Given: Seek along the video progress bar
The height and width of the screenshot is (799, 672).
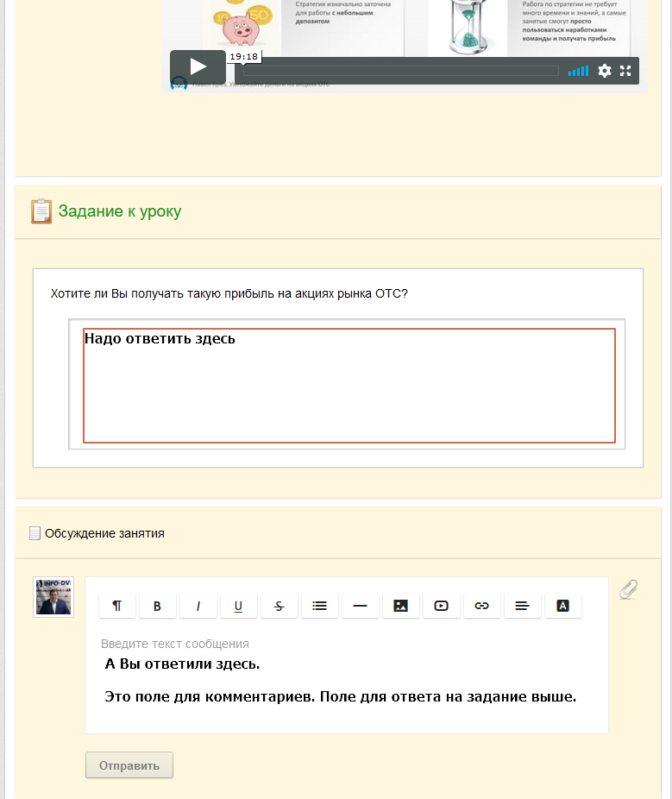Looking at the screenshot, I should 401,71.
